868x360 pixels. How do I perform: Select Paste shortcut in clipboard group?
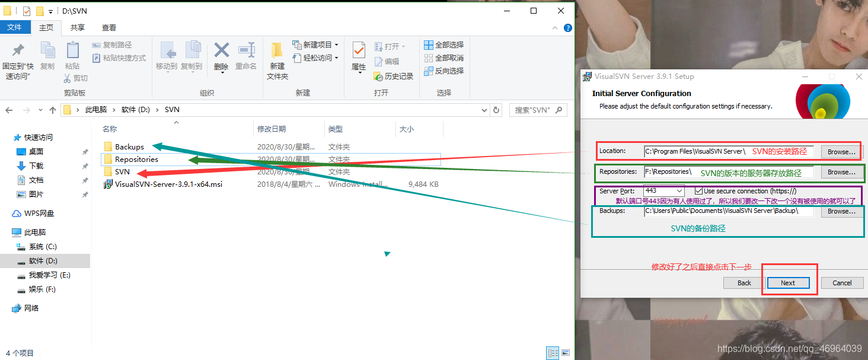(x=119, y=58)
